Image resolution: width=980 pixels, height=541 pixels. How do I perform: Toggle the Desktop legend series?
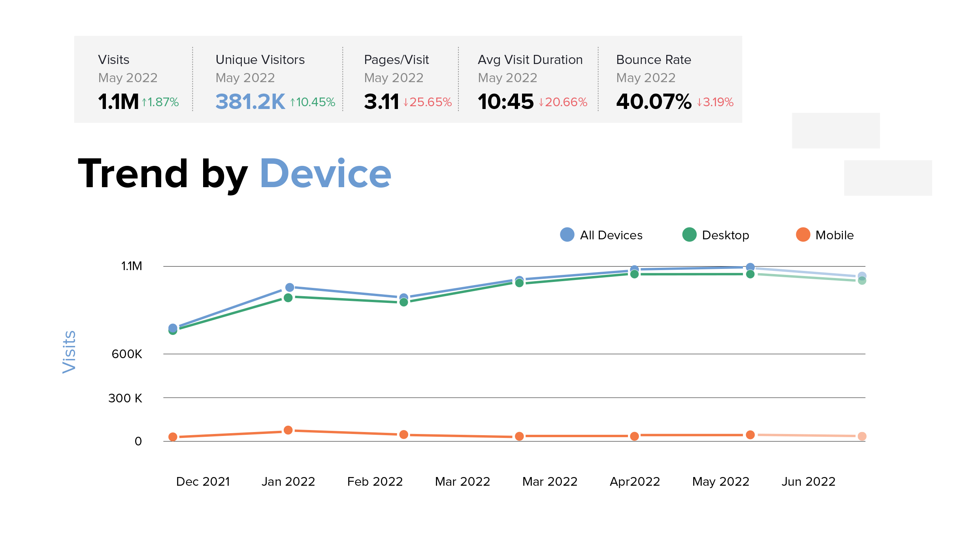(x=725, y=235)
